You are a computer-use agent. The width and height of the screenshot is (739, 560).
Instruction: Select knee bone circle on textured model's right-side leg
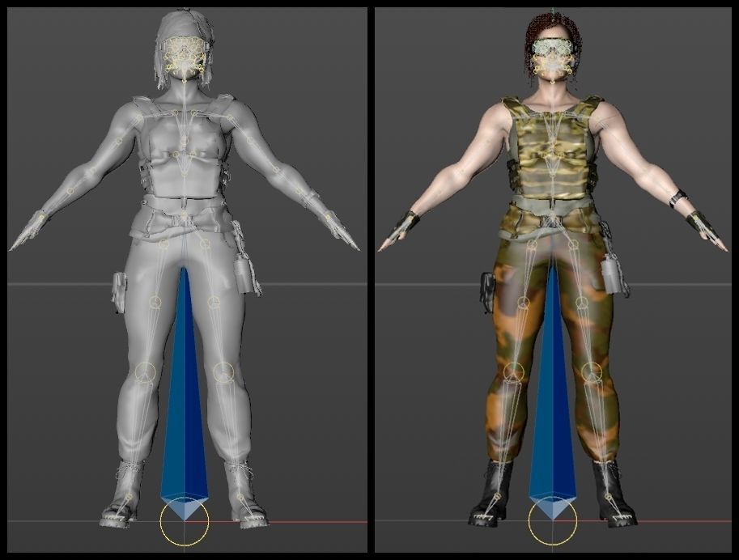pos(592,372)
